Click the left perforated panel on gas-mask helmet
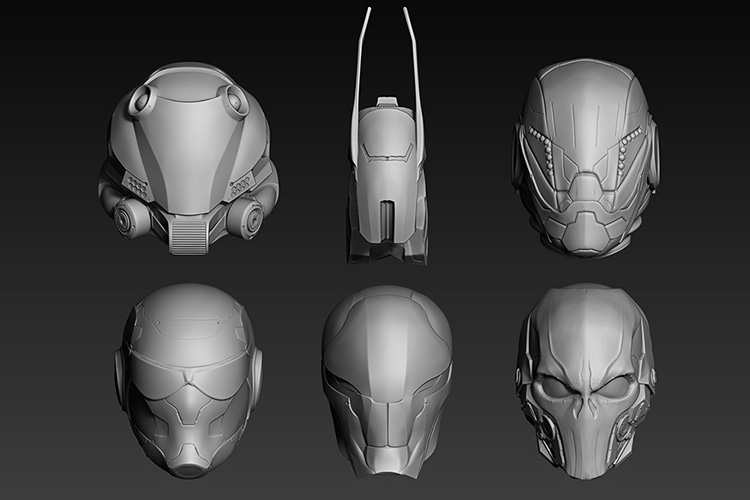 (x=137, y=184)
